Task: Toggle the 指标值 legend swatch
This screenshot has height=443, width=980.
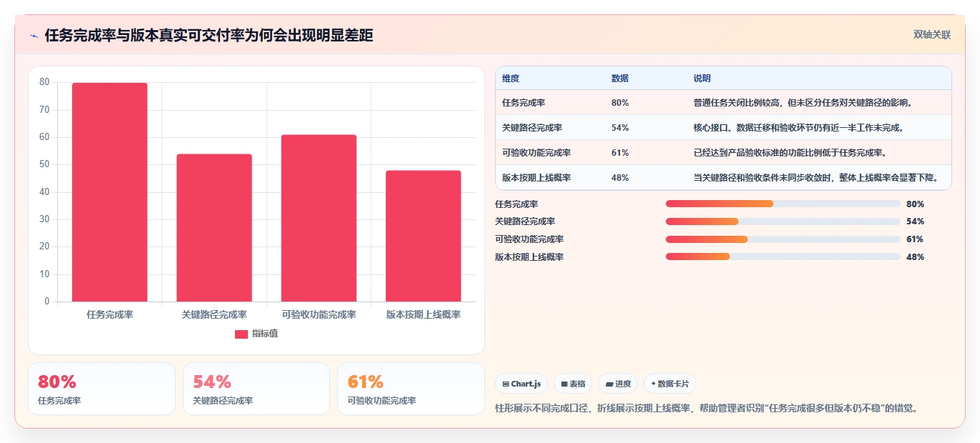Action: tap(241, 334)
